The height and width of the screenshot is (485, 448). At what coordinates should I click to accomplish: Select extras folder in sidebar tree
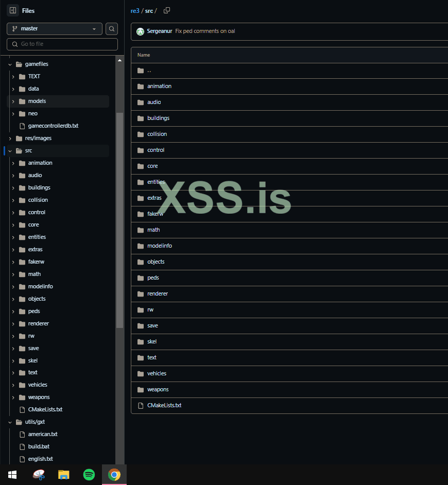coord(35,250)
